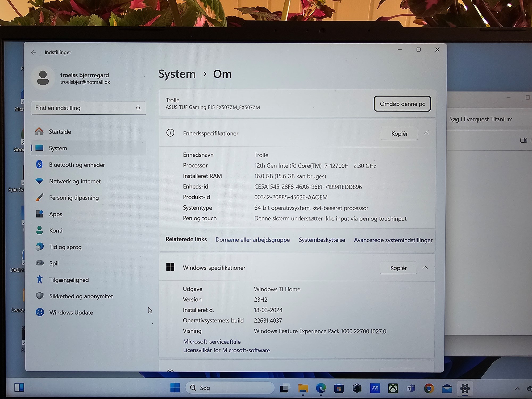The width and height of the screenshot is (532, 399).
Task: Open the user profile avatar
Action: tap(43, 78)
